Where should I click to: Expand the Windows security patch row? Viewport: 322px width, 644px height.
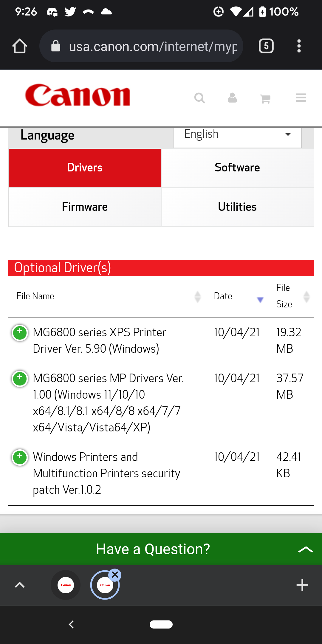coord(20,457)
